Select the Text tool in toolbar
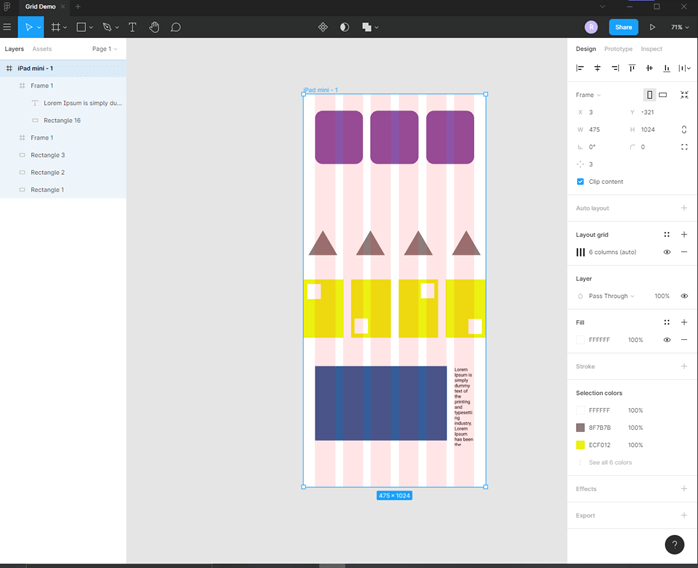The width and height of the screenshot is (698, 568). click(132, 27)
